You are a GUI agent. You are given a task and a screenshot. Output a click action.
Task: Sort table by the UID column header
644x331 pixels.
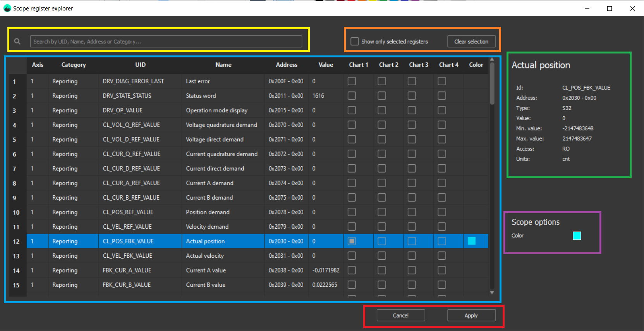(x=140, y=65)
